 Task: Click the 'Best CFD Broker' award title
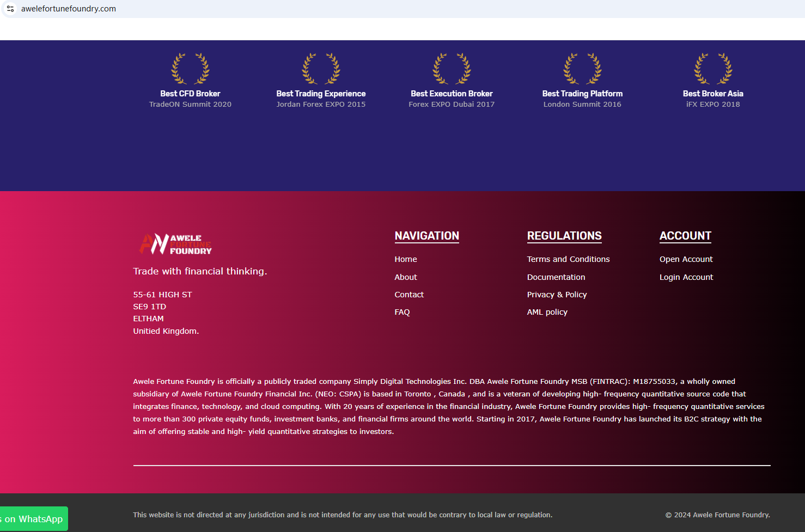(x=190, y=94)
